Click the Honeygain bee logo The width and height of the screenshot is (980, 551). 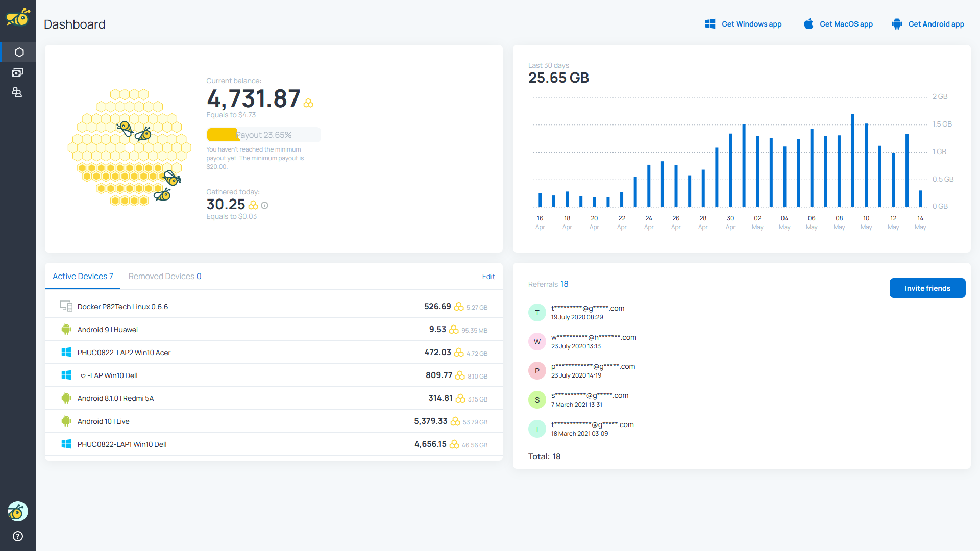(18, 17)
